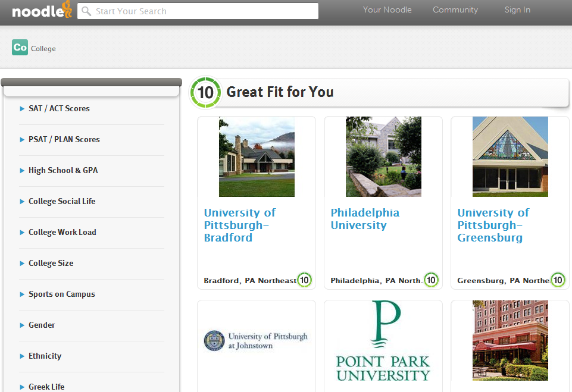
Task: Click the 10 badge on Greensburg card
Action: [x=558, y=280]
